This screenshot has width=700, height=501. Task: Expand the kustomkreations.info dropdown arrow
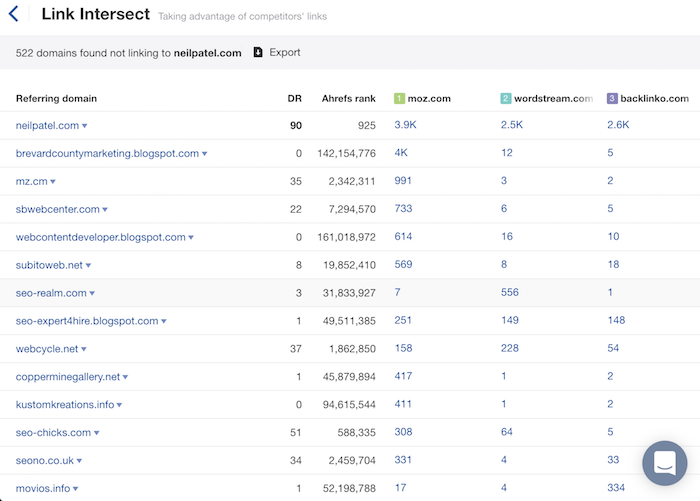119,405
